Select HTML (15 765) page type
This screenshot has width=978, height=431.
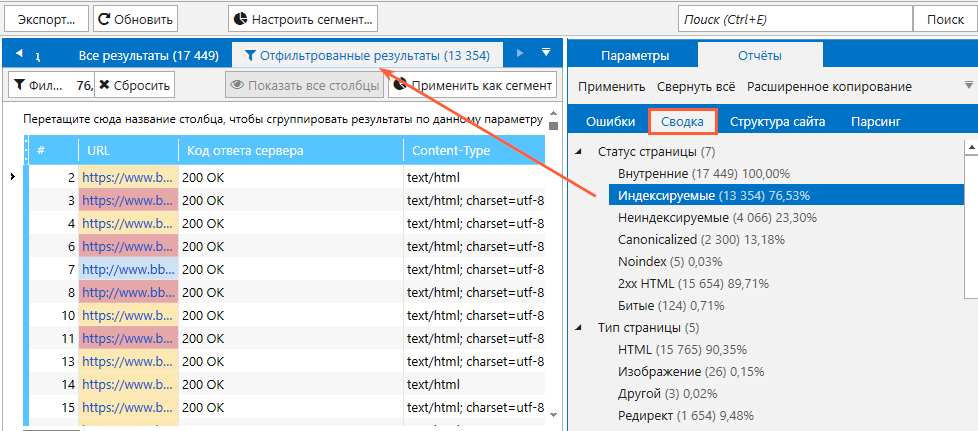tap(682, 349)
